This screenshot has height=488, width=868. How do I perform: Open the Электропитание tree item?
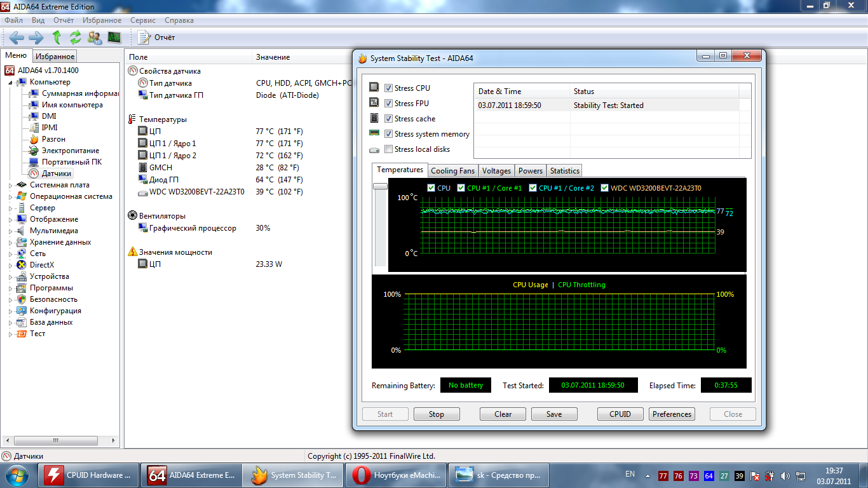click(71, 151)
